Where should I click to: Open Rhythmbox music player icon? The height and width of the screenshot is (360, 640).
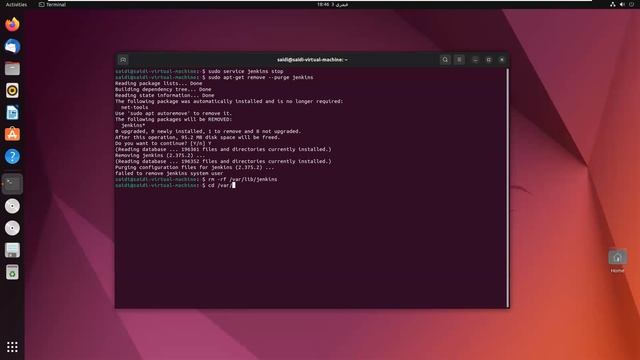coord(12,90)
